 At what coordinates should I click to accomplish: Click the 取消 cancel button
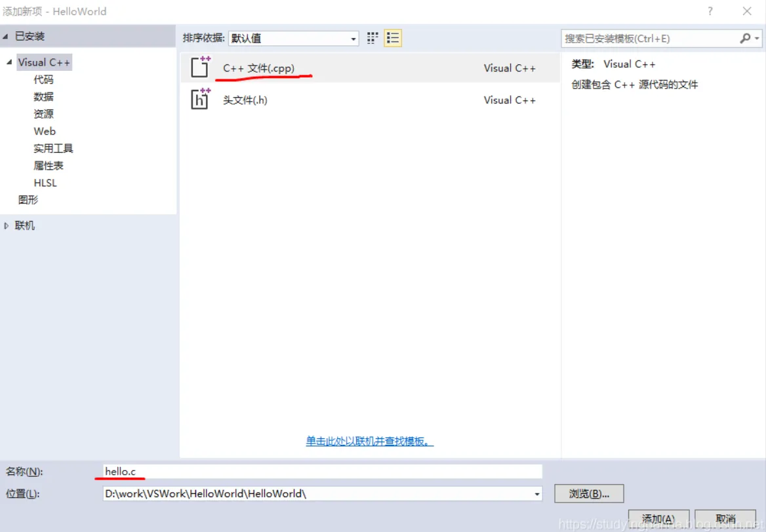(725, 519)
